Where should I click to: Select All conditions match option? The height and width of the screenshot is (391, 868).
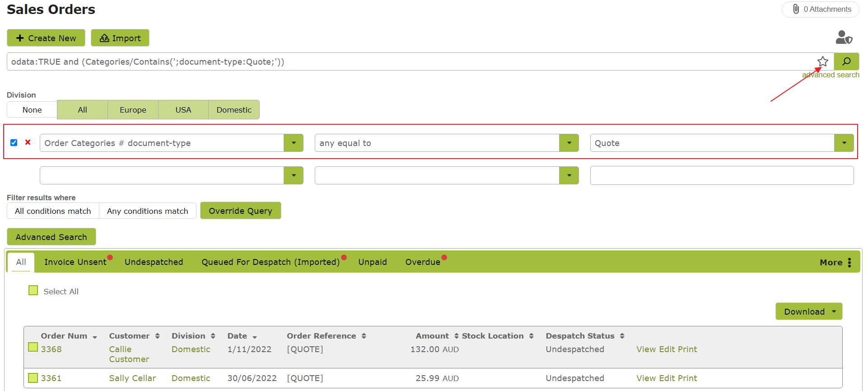(x=53, y=211)
